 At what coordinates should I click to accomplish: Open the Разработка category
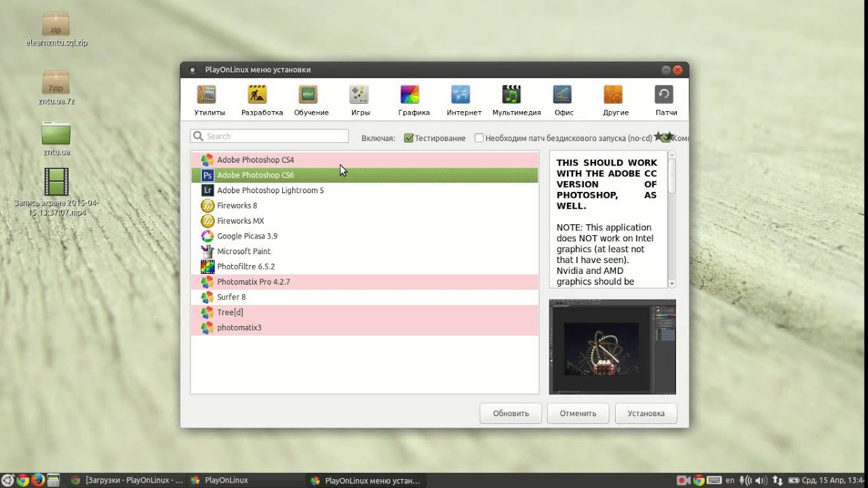262,101
